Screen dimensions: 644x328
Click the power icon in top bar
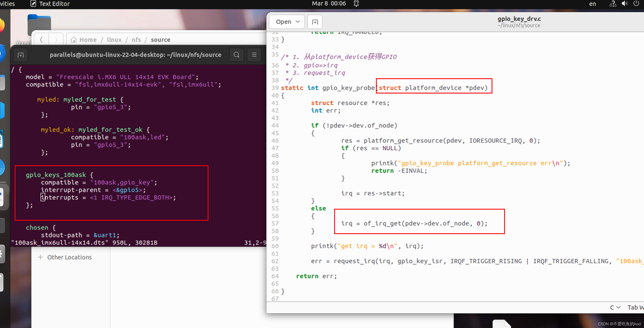636,4
